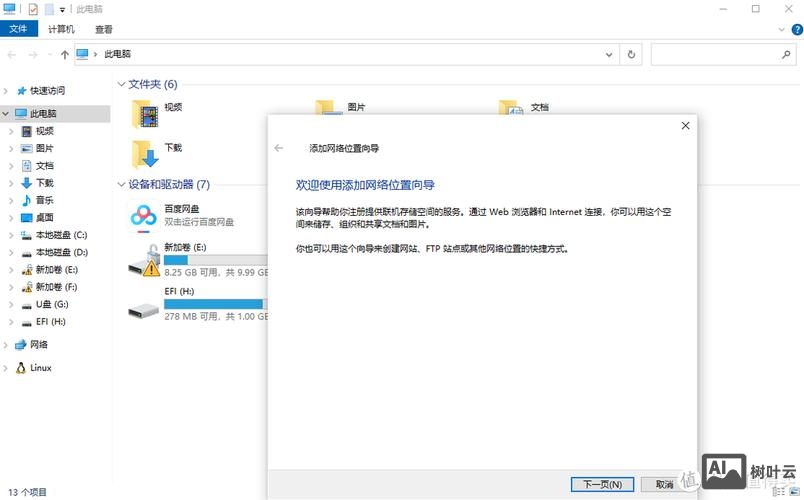This screenshot has width=804, height=500.
Task: Click the 视频 folder icon in content pane
Action: [145, 114]
